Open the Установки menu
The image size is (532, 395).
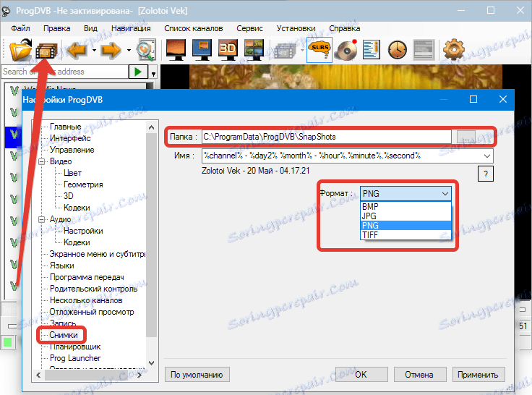(296, 28)
